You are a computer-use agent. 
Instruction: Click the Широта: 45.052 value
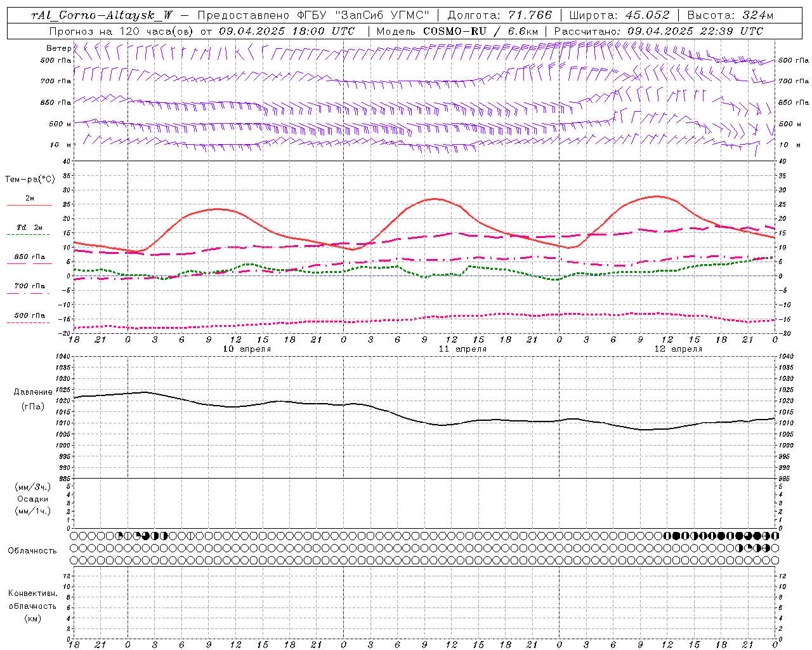coord(619,15)
